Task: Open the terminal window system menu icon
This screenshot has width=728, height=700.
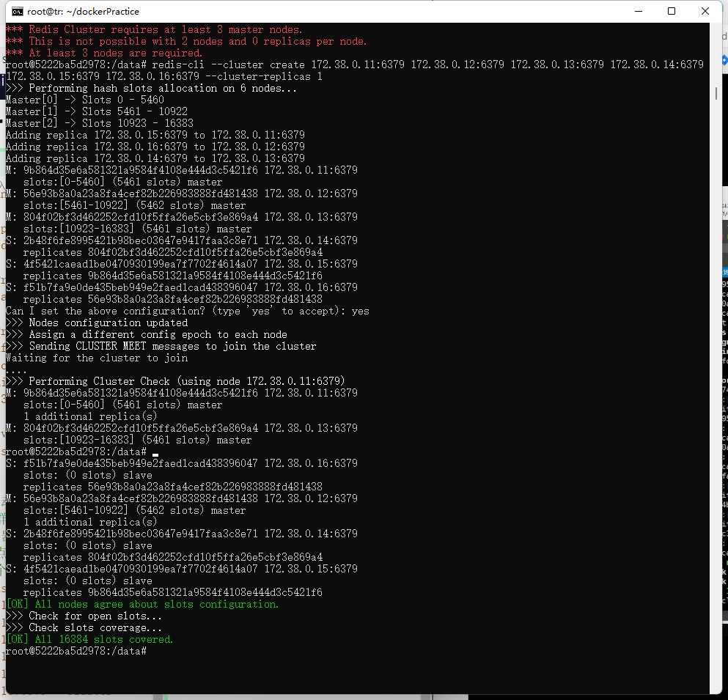Action: (17, 11)
